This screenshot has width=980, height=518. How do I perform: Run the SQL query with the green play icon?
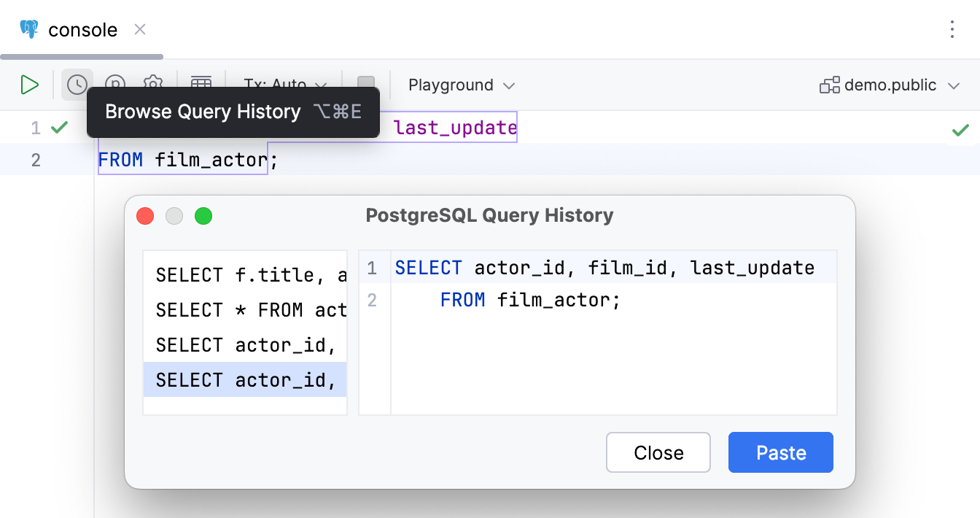[30, 85]
